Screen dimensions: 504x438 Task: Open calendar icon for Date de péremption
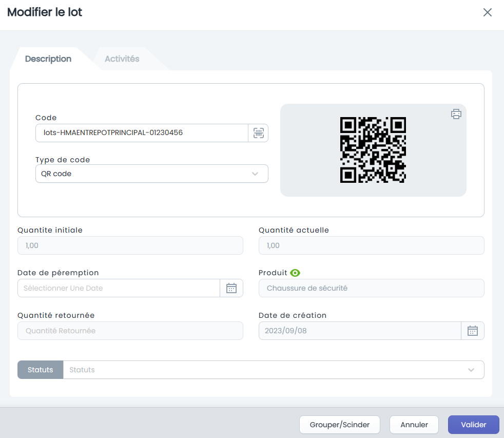[231, 288]
